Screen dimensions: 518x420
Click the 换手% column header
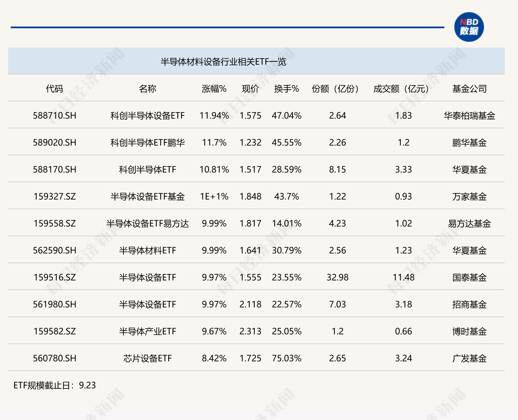tap(287, 89)
